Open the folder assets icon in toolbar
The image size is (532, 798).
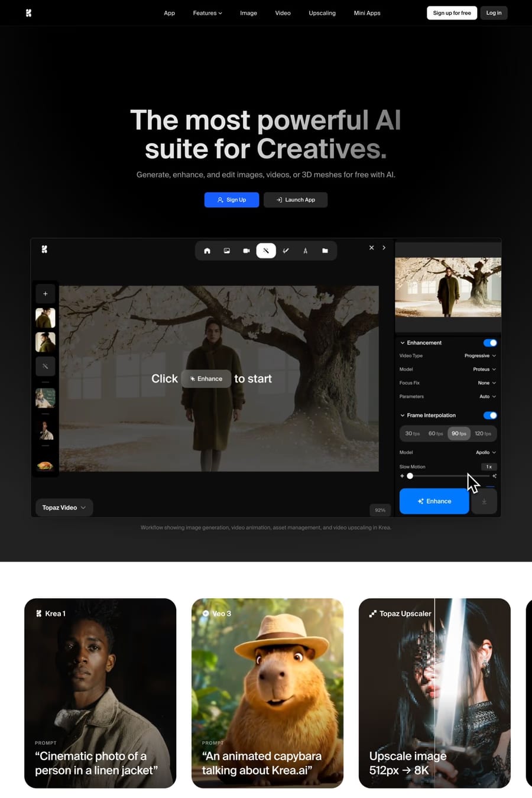pos(325,251)
